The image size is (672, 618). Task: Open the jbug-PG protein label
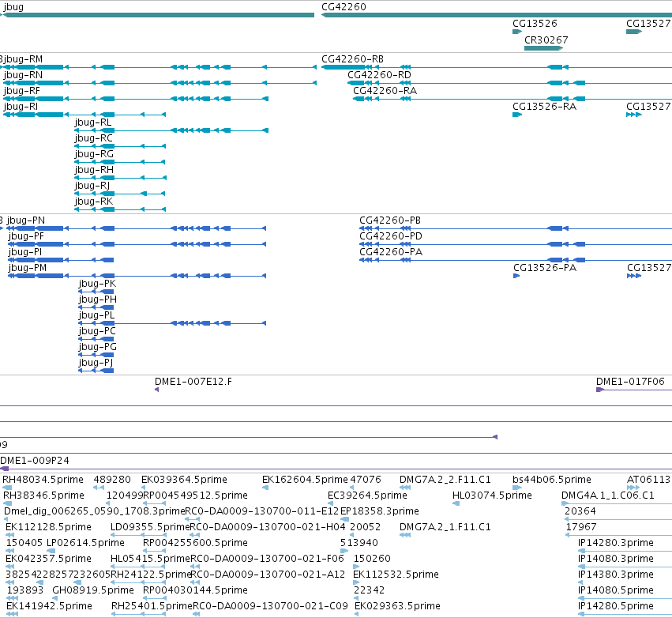[97, 346]
